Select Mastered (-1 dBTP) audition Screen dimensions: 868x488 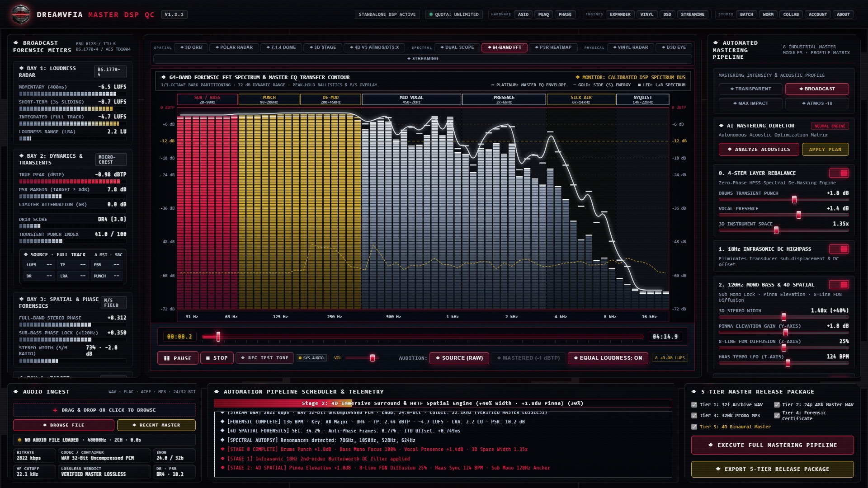point(528,358)
